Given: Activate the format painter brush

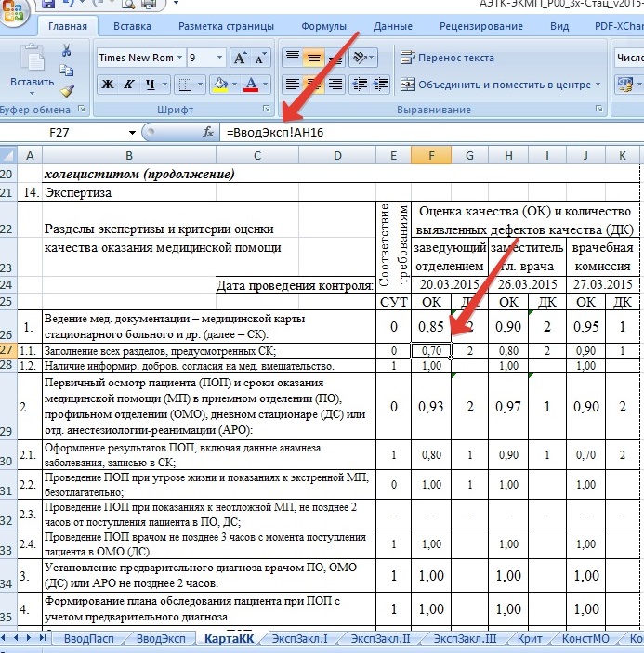Looking at the screenshot, I should (67, 90).
